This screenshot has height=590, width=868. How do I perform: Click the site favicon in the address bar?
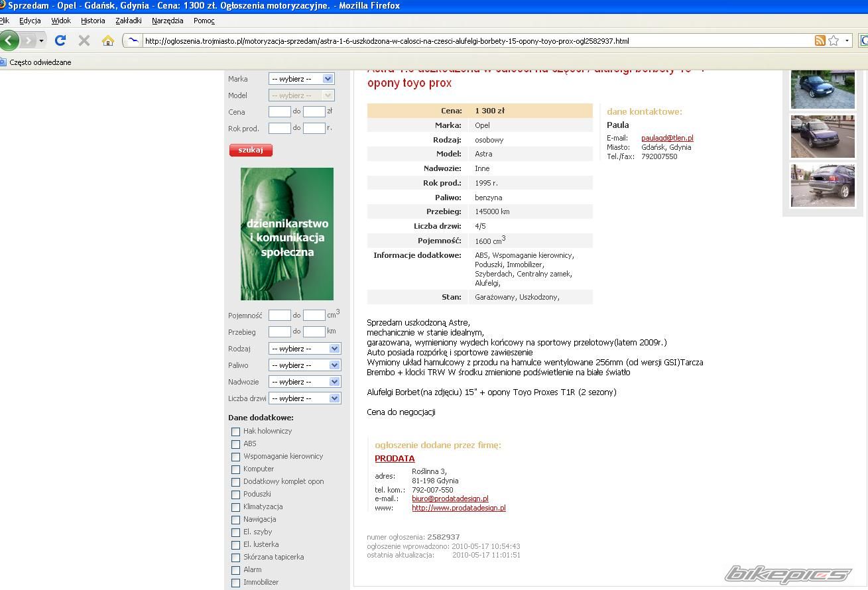133,40
